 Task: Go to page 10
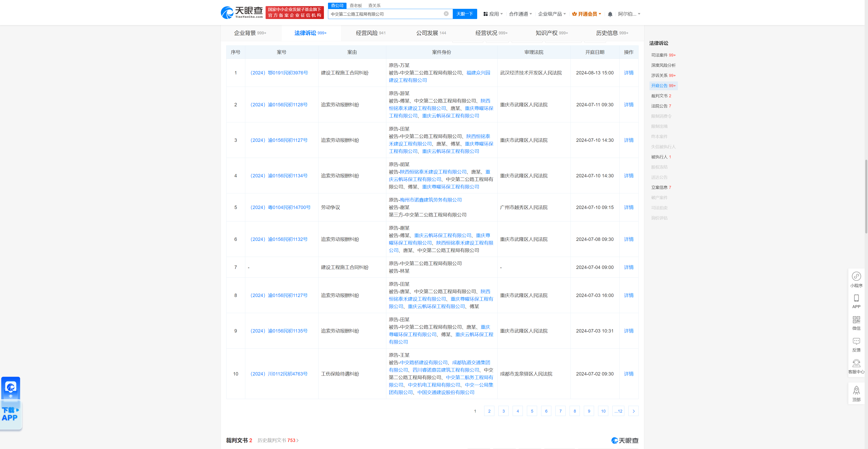pos(603,411)
